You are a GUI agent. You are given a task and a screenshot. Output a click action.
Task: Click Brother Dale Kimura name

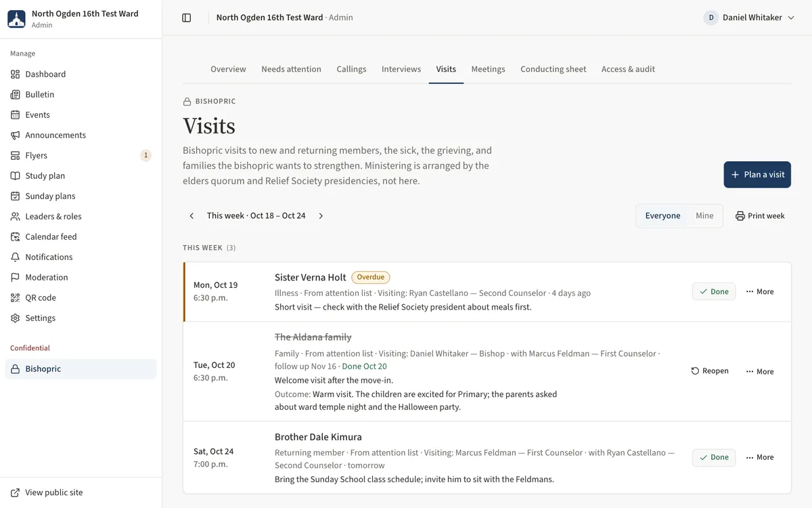coord(318,437)
